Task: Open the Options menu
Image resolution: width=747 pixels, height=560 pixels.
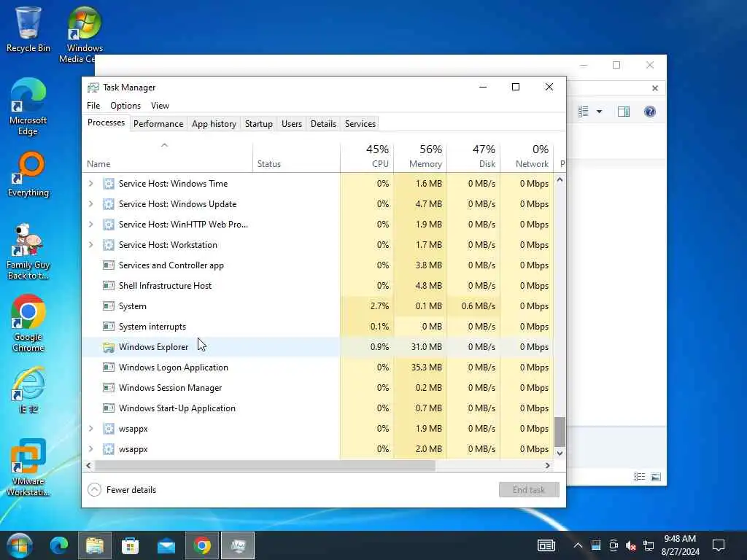Action: (x=125, y=105)
